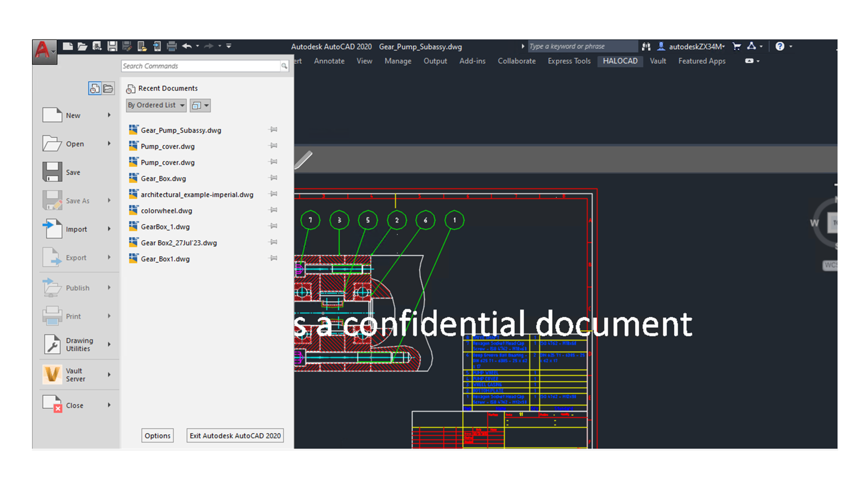Click the Save floppy disk icon in top toolbar
Viewport: 868px width, 488px height.
tap(112, 47)
